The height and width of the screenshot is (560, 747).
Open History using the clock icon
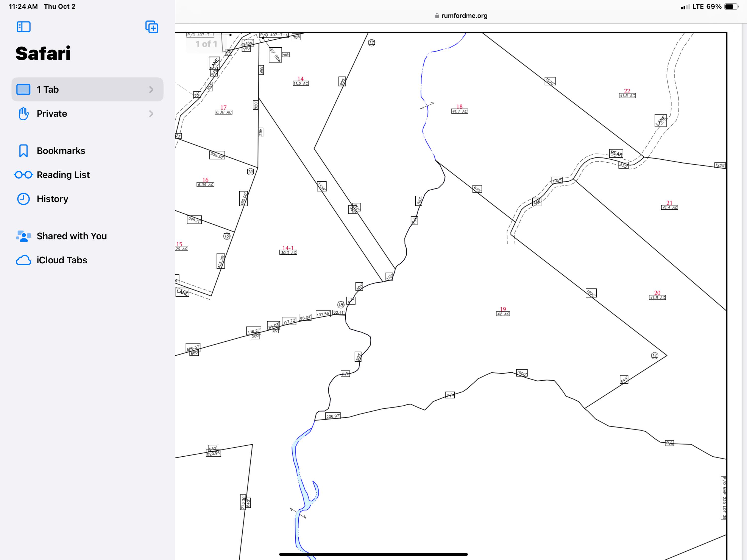[x=24, y=199]
